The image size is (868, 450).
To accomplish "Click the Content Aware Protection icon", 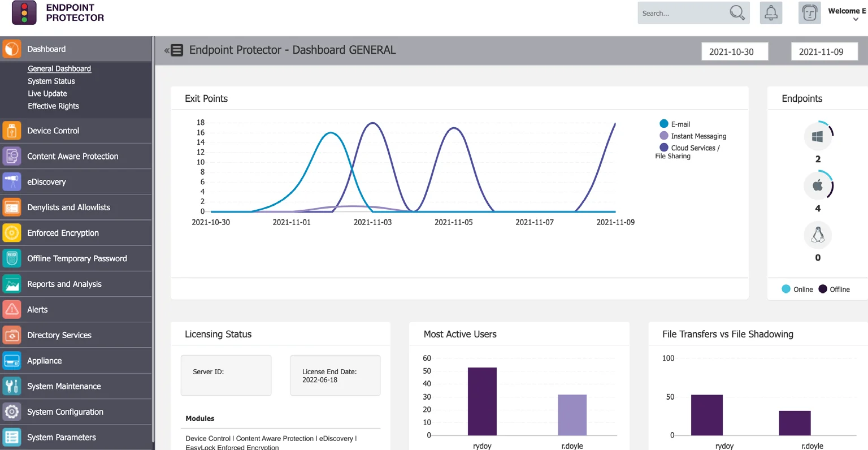I will click(x=12, y=156).
